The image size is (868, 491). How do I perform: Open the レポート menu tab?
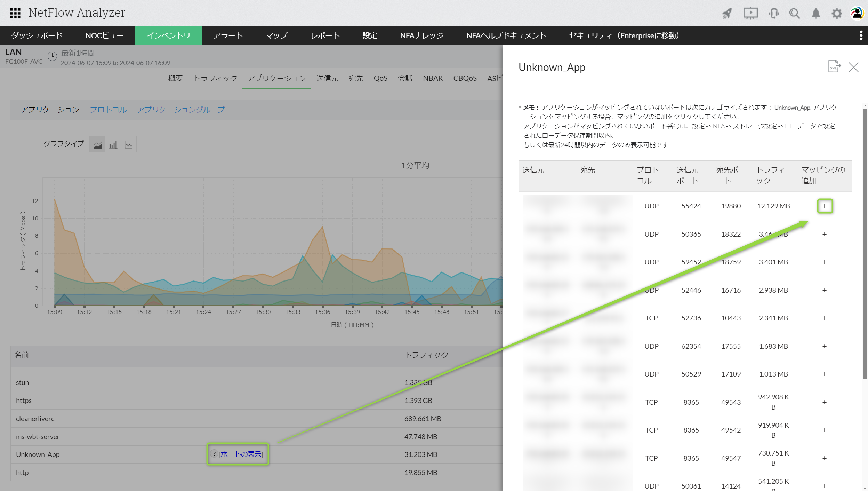click(325, 35)
